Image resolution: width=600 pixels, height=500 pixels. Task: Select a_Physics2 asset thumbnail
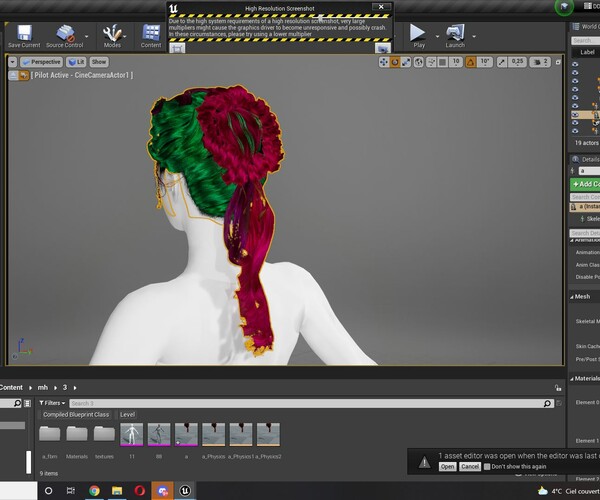[268, 435]
